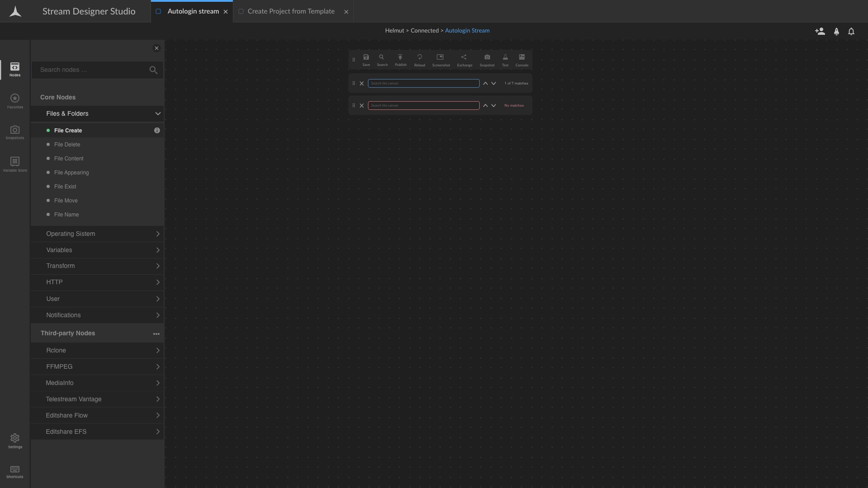The height and width of the screenshot is (488, 868).
Task: Open Third-party Nodes more options menu
Action: [156, 334]
